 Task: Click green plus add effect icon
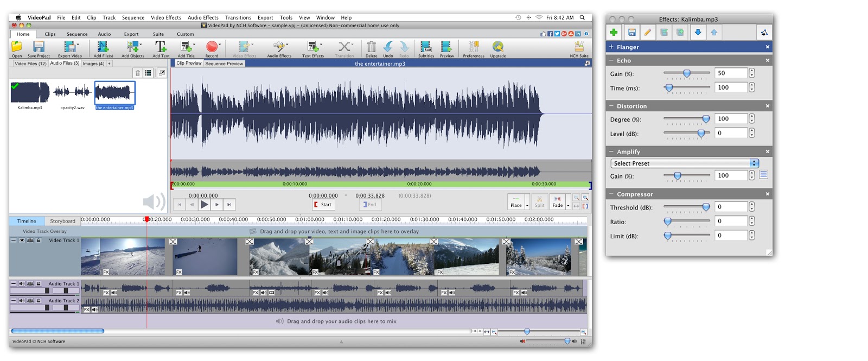click(614, 33)
